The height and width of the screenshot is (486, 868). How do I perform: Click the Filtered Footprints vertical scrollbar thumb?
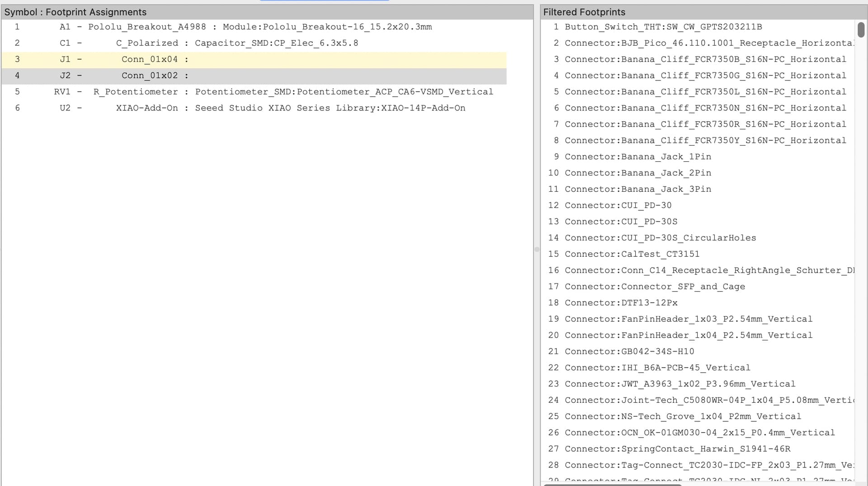[861, 30]
